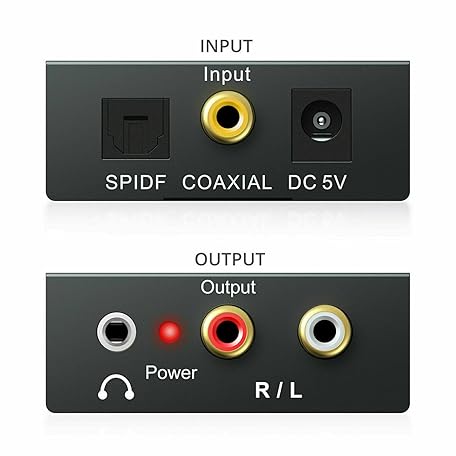
Task: Click the yellow coaxial RCA input jack
Action: pyautogui.click(x=228, y=117)
